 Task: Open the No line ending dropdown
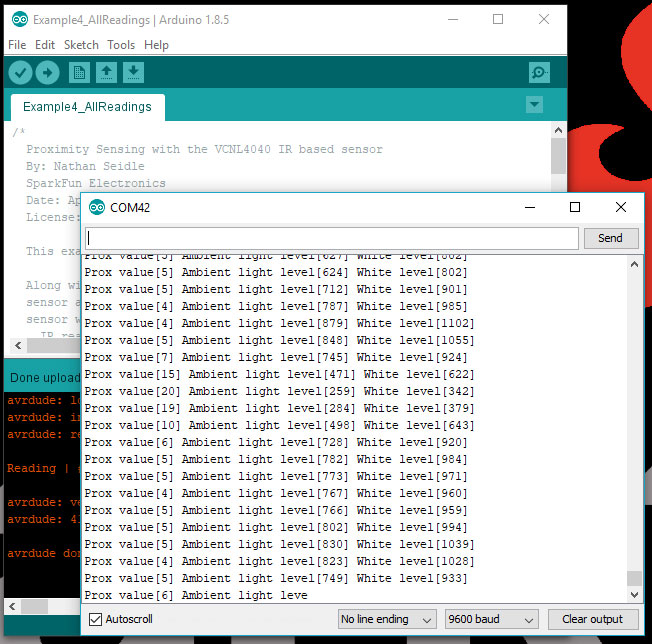[387, 619]
